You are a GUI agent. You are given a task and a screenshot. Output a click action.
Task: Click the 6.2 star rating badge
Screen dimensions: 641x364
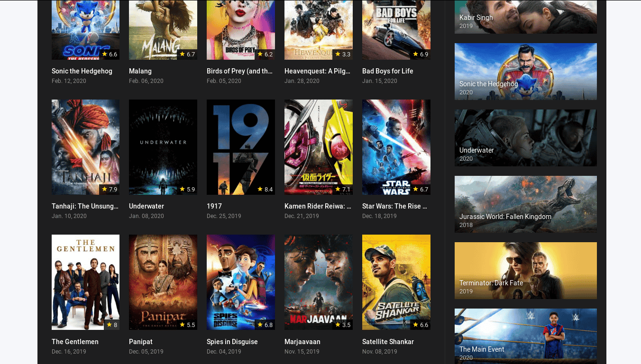click(x=265, y=54)
